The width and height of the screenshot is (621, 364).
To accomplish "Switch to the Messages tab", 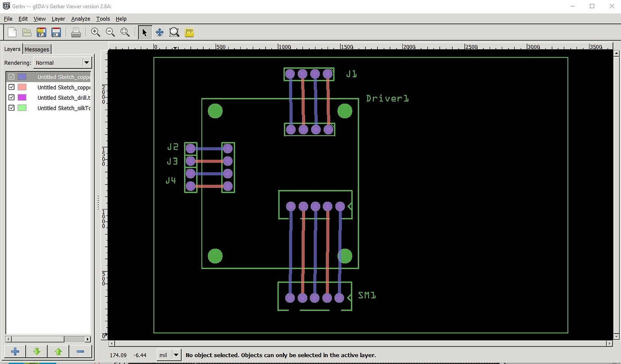I will click(37, 49).
